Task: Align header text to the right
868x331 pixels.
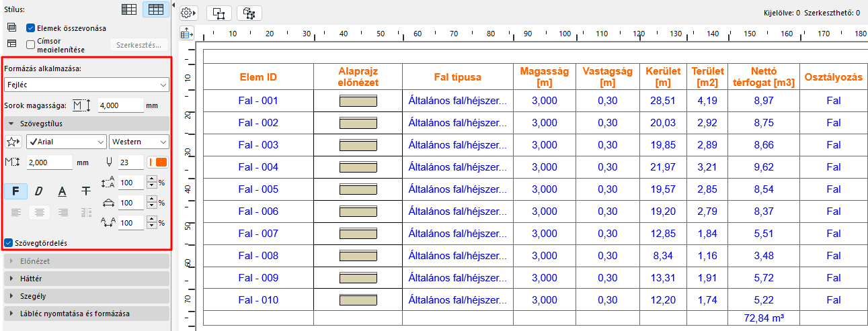Action: [x=63, y=212]
